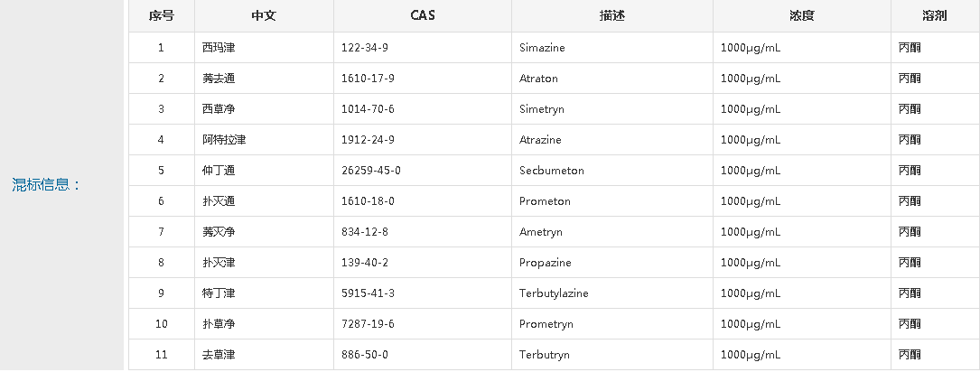Screen dimensions: 980x372
Task: Click the 中文 column header
Action: (264, 16)
